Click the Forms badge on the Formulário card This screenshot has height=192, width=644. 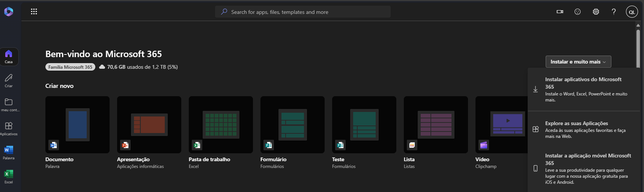pos(269,145)
